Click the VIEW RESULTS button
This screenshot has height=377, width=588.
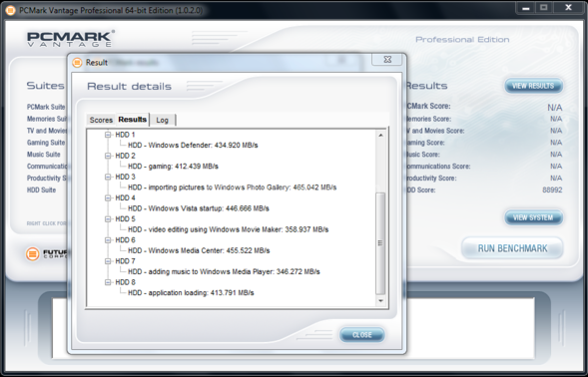tap(533, 86)
